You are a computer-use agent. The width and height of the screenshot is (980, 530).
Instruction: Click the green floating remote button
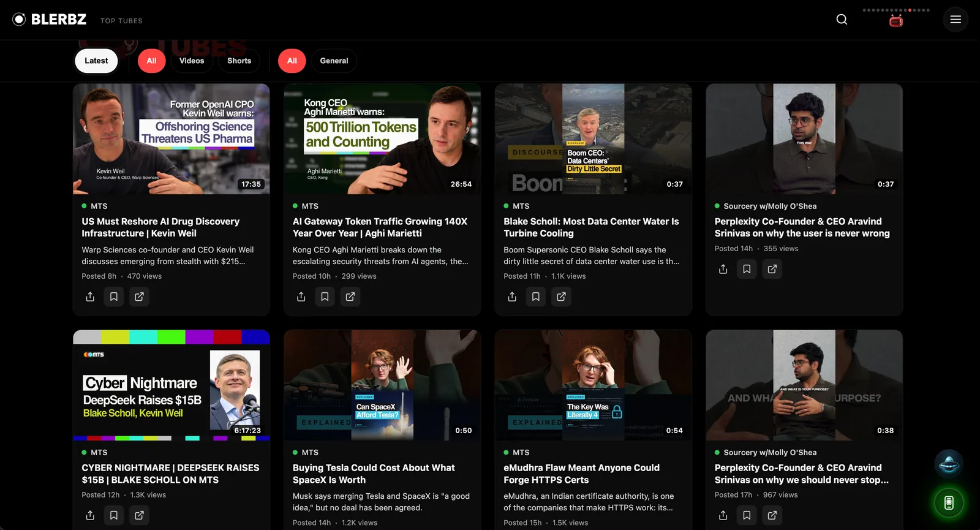pos(949,503)
